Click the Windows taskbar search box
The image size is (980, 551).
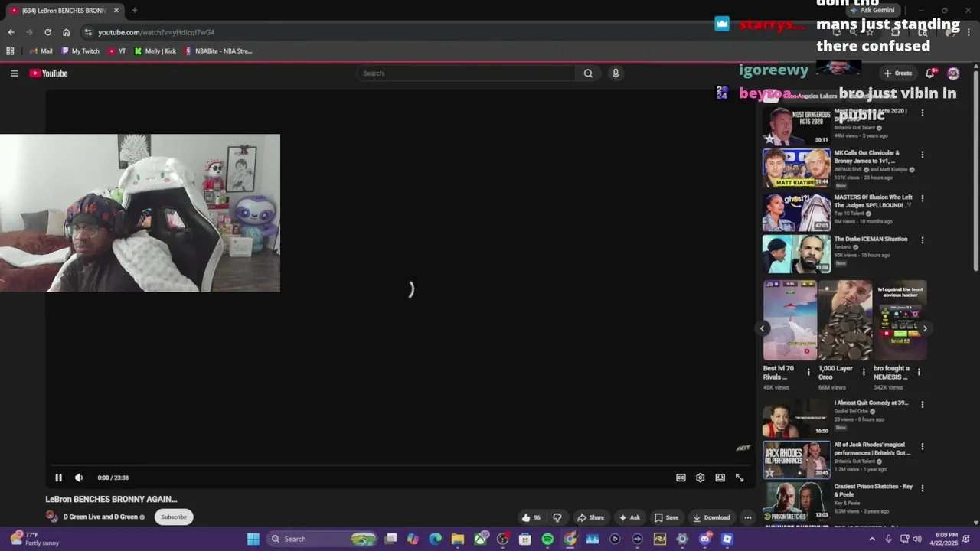(x=322, y=539)
